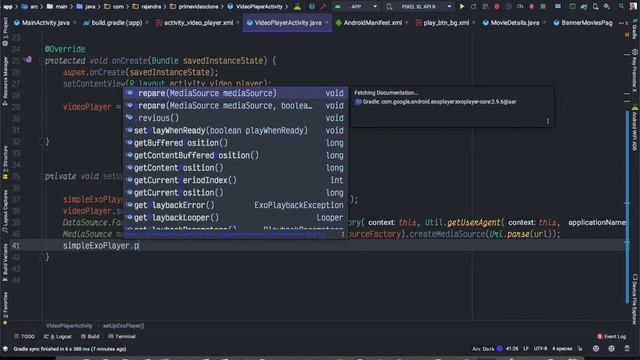
Task: Click the lock read-only status icon
Action: tap(579, 349)
